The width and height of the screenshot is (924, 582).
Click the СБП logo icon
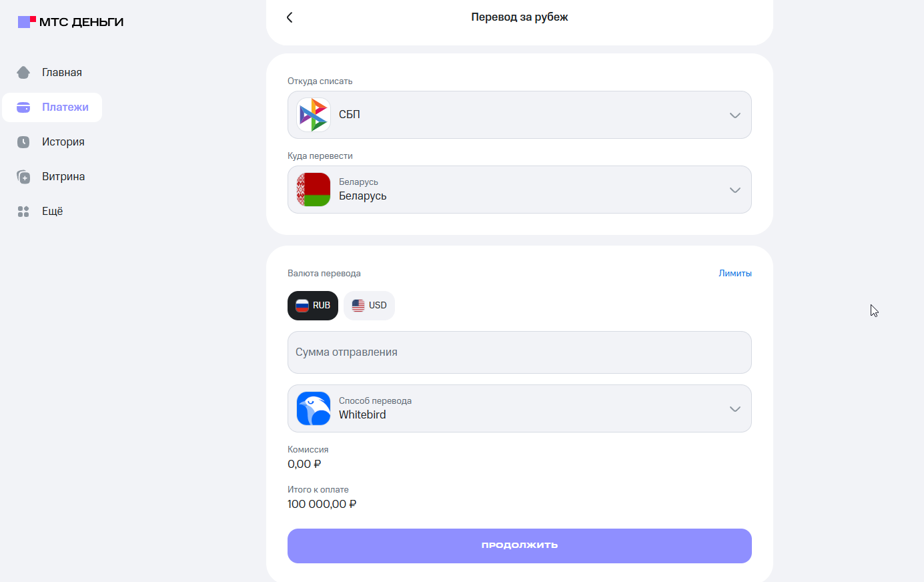point(314,115)
